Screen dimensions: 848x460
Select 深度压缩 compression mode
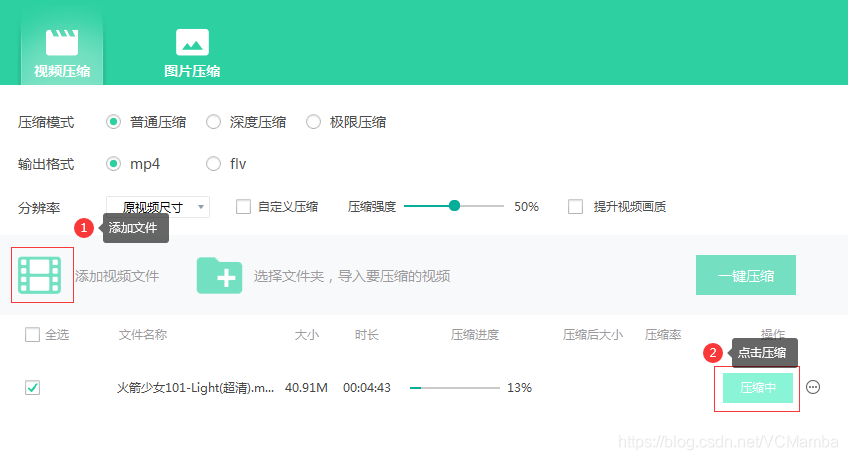coord(214,122)
